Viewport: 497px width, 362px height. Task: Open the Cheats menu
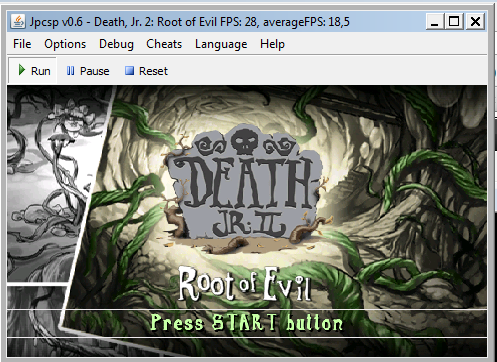pyautogui.click(x=164, y=44)
